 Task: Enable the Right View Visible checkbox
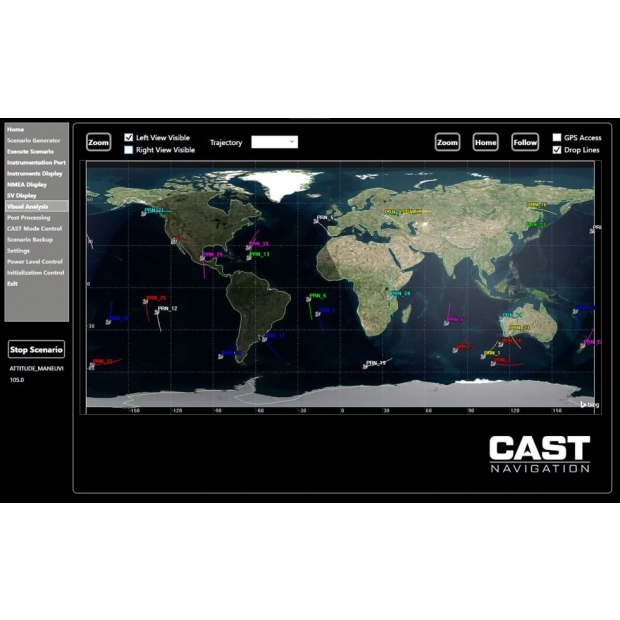click(x=129, y=150)
